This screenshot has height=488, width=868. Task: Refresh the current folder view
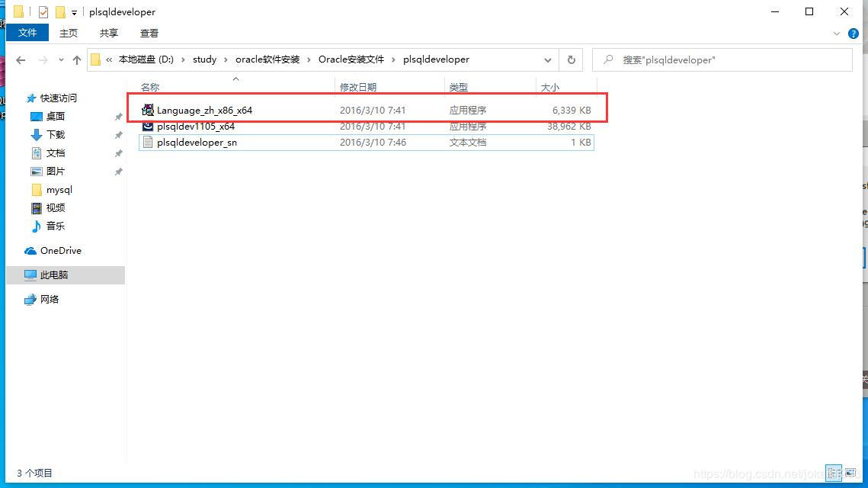tap(572, 59)
